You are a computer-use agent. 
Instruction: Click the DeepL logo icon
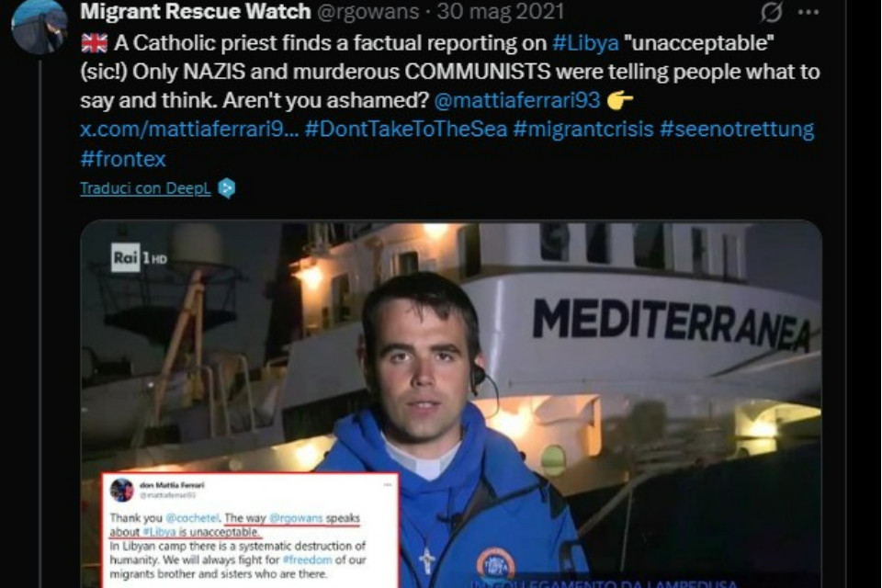[226, 188]
